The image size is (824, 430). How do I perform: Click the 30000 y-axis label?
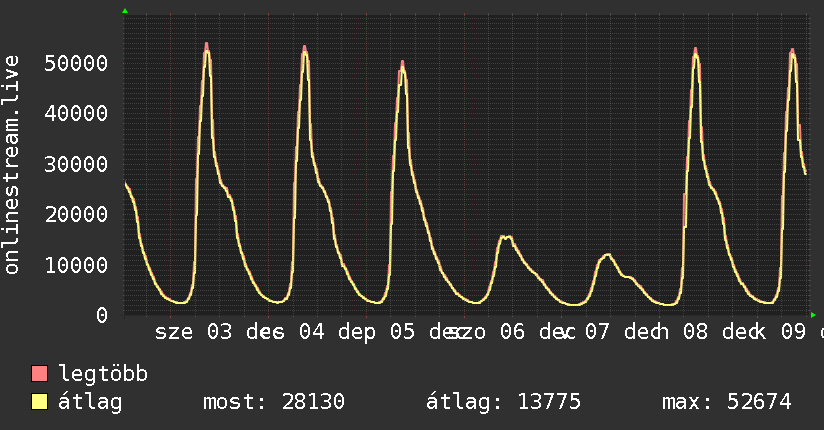76,165
